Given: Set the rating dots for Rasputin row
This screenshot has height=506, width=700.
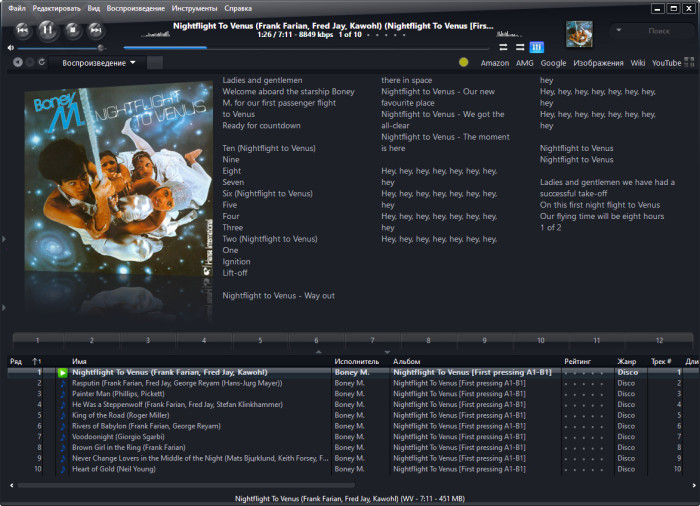Looking at the screenshot, I should (x=583, y=384).
